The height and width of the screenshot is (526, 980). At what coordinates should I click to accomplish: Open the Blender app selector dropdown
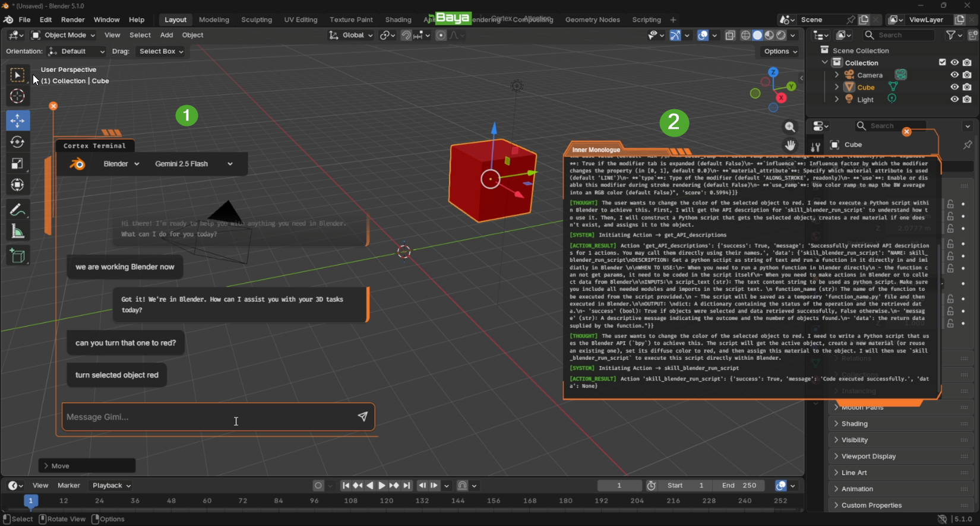(121, 164)
